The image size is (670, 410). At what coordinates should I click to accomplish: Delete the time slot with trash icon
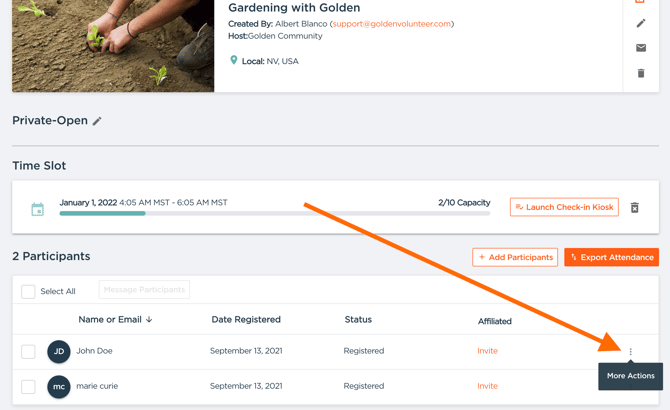(x=634, y=208)
